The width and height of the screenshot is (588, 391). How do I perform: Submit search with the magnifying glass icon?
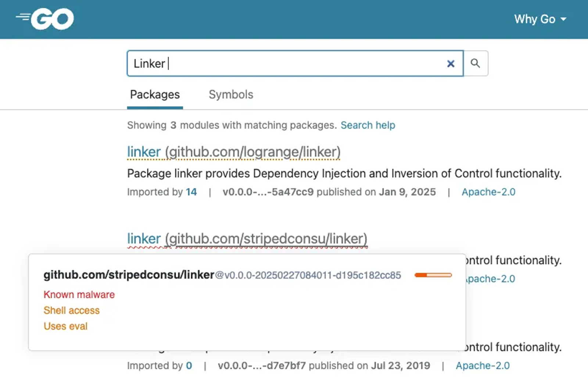(x=476, y=63)
